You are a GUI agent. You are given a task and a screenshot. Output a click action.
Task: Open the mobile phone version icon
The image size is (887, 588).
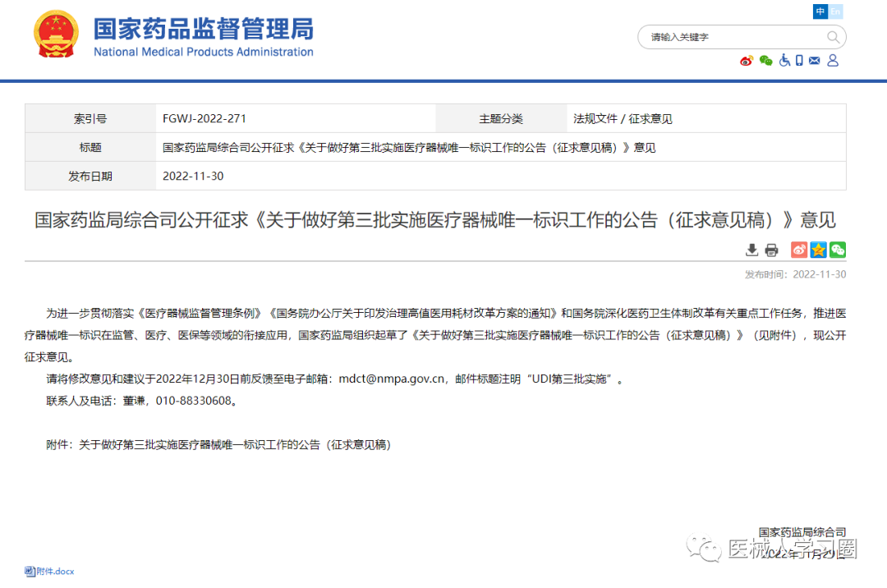click(799, 61)
